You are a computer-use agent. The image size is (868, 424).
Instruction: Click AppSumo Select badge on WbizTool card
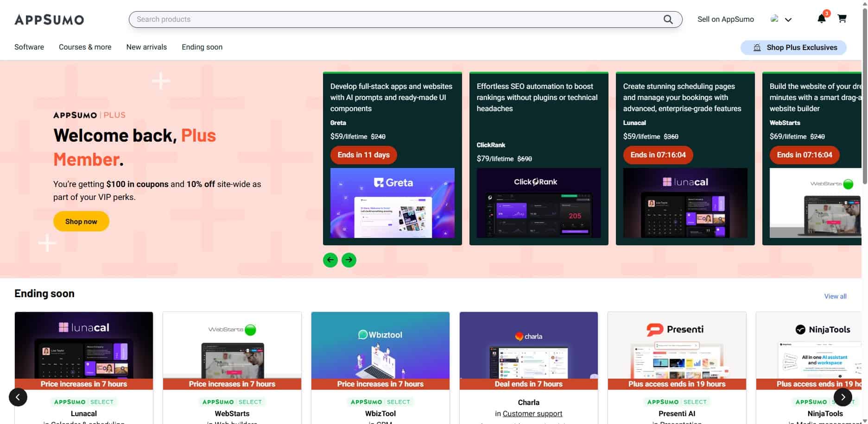(x=380, y=402)
